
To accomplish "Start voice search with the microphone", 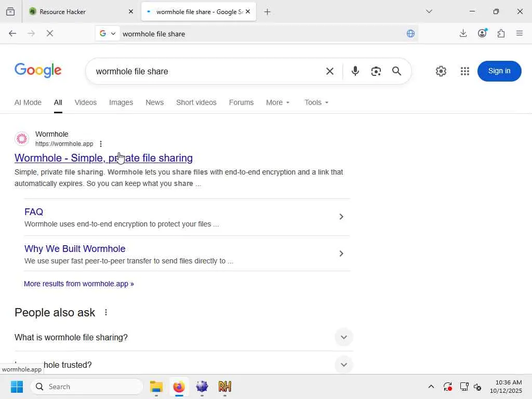I will [355, 71].
